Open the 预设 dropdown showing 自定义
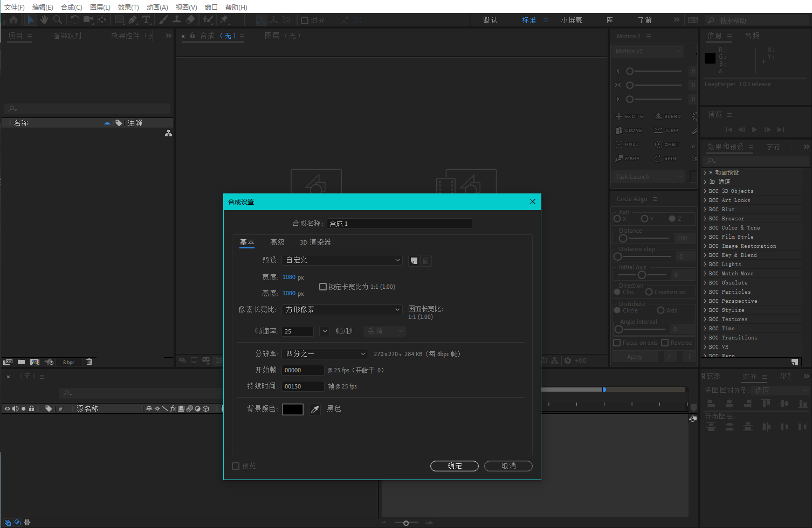This screenshot has height=528, width=812. point(342,260)
